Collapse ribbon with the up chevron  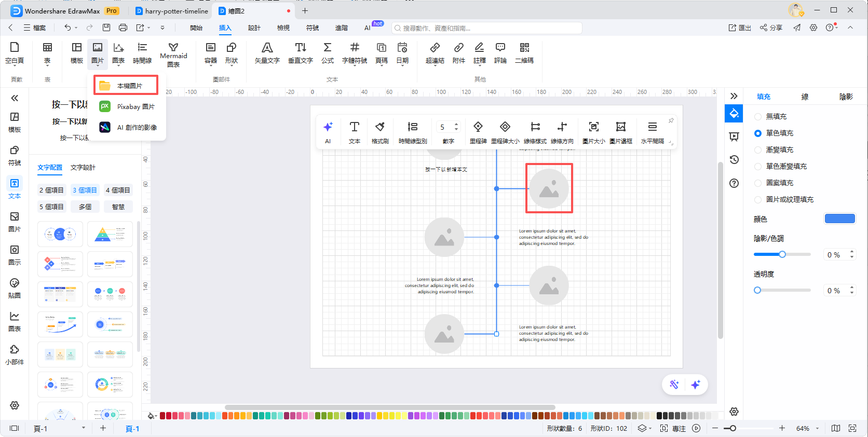[x=850, y=28]
